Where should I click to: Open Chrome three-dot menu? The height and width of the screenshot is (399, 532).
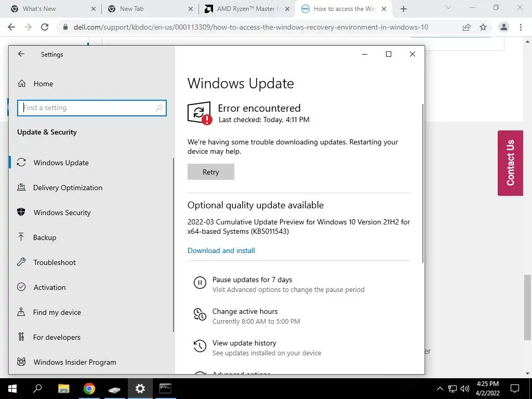point(521,27)
